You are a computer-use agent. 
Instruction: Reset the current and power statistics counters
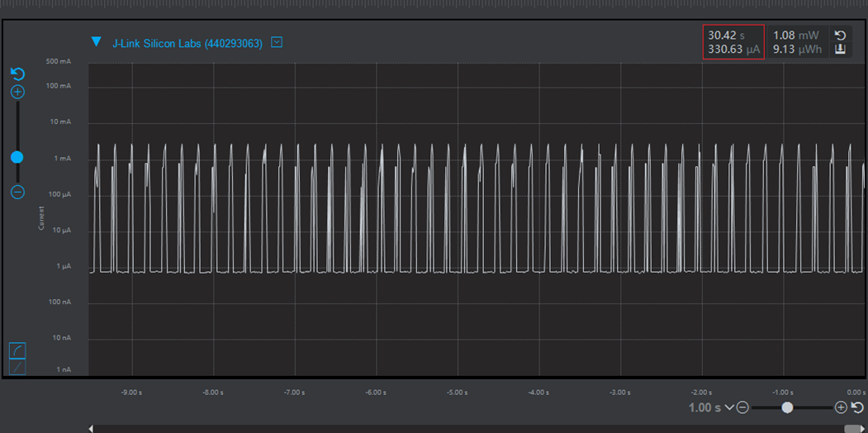[x=840, y=36]
